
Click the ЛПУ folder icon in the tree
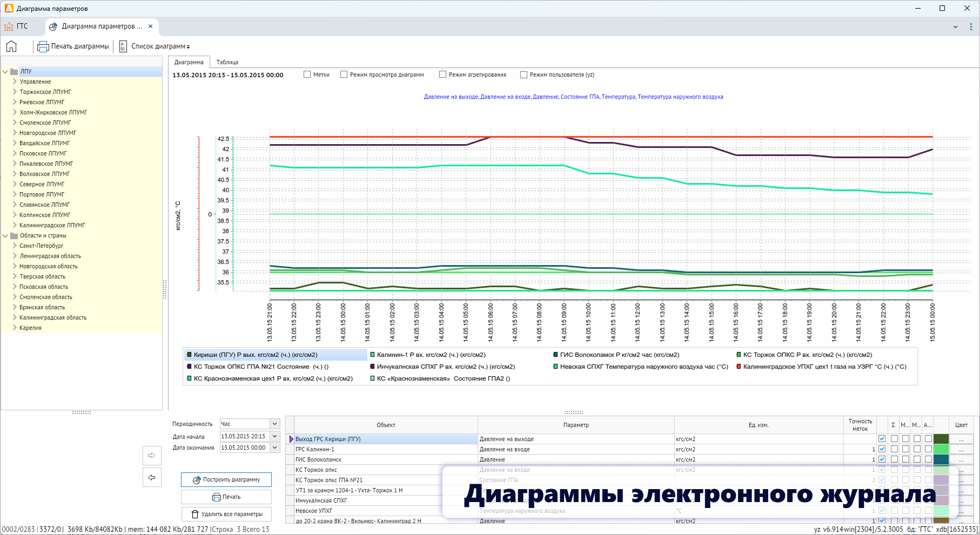click(15, 71)
